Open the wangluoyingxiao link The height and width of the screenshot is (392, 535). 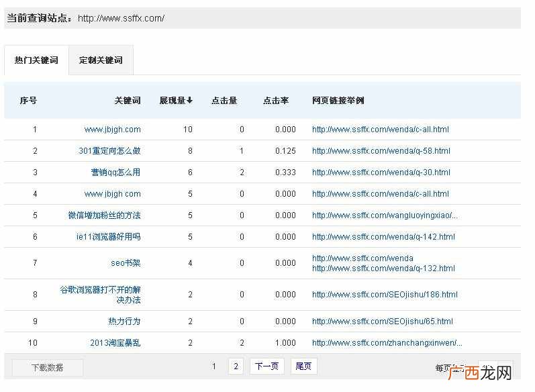pyautogui.click(x=385, y=215)
